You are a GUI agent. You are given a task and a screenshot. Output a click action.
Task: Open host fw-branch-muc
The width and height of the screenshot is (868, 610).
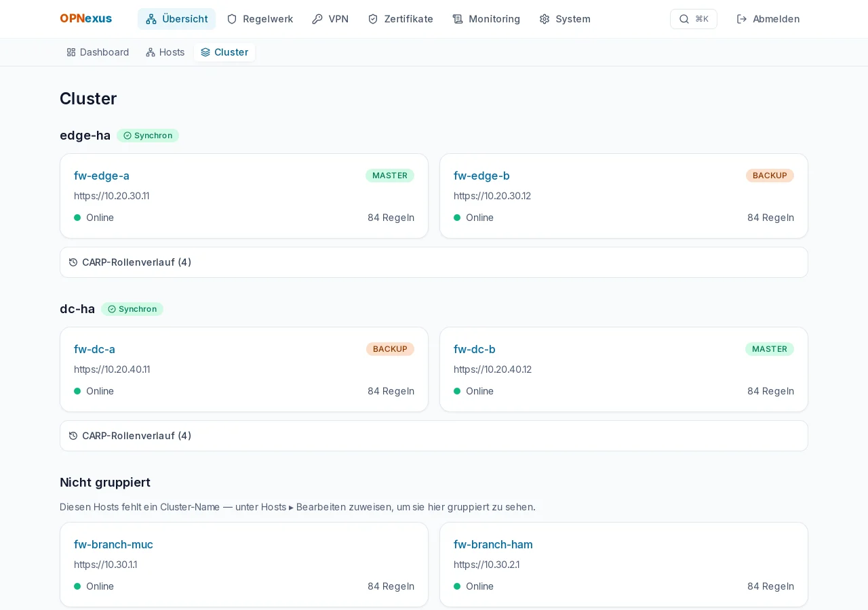pos(113,544)
